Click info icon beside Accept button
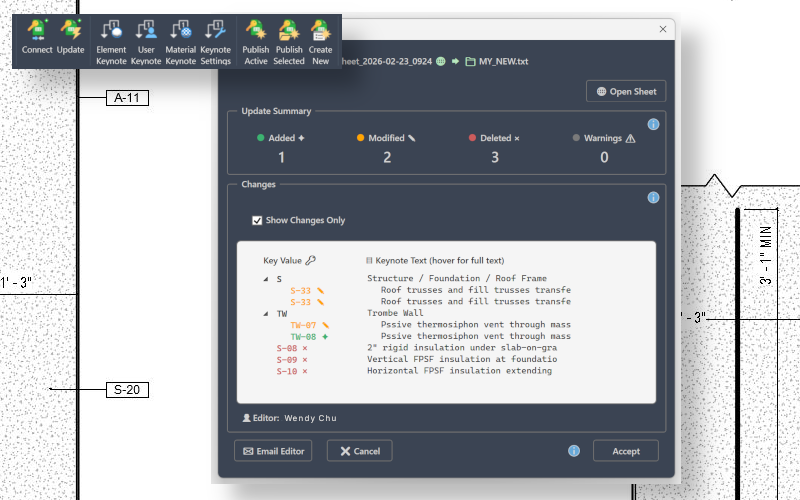Screen dimensions: 800x500 coord(574,451)
